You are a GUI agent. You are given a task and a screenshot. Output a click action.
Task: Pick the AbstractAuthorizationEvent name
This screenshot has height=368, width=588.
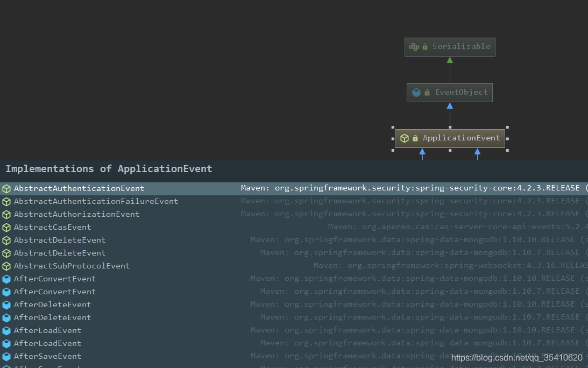click(76, 214)
